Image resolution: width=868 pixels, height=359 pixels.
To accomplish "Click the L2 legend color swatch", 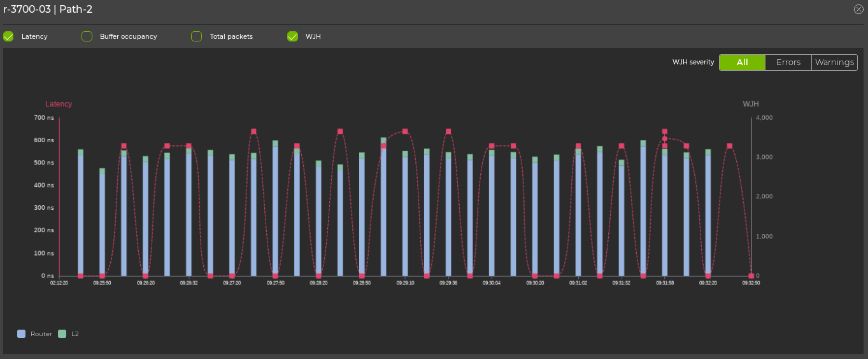I will point(62,333).
